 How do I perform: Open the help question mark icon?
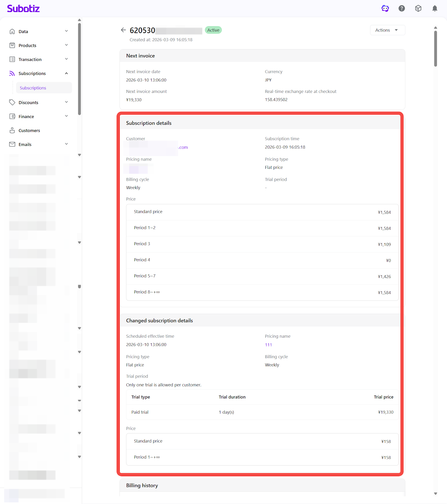(x=402, y=9)
